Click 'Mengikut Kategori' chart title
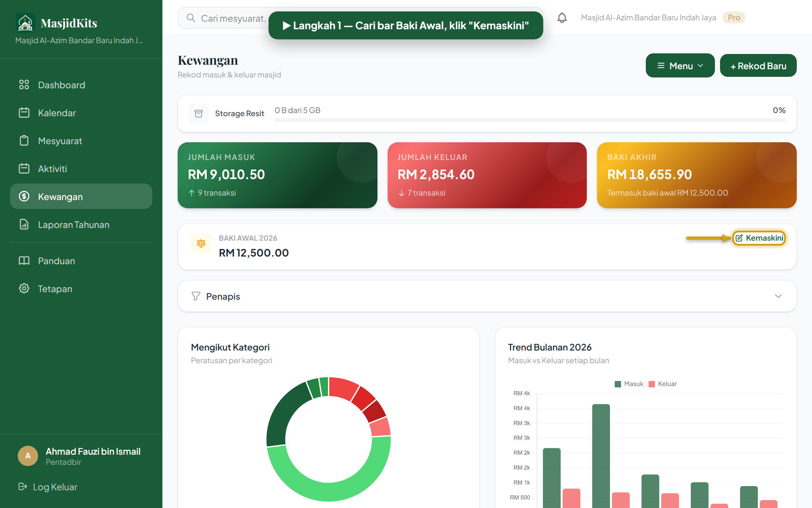The height and width of the screenshot is (508, 812). 230,347
